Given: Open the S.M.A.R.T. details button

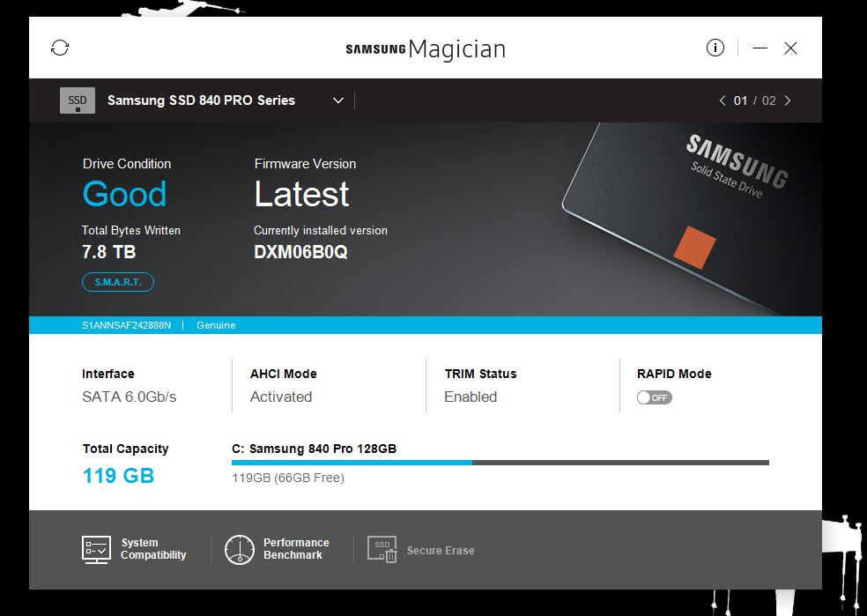Looking at the screenshot, I should 118,282.
